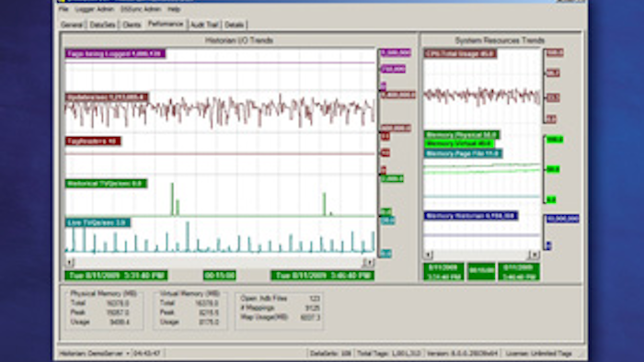The height and width of the screenshot is (362, 644).
Task: Click the left scroll arrow under System Resources Trends
Action: pos(428,255)
